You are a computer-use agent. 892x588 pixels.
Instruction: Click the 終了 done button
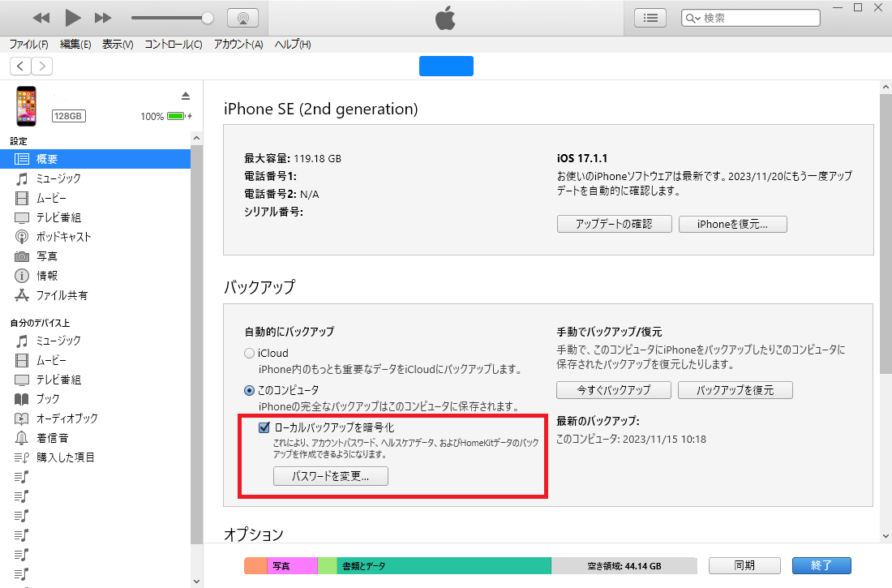[821, 565]
